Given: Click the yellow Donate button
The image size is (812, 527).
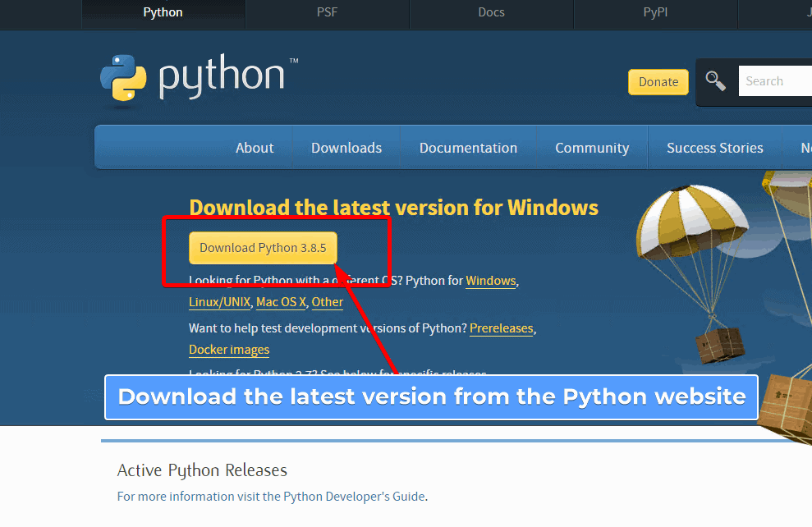Looking at the screenshot, I should click(658, 82).
